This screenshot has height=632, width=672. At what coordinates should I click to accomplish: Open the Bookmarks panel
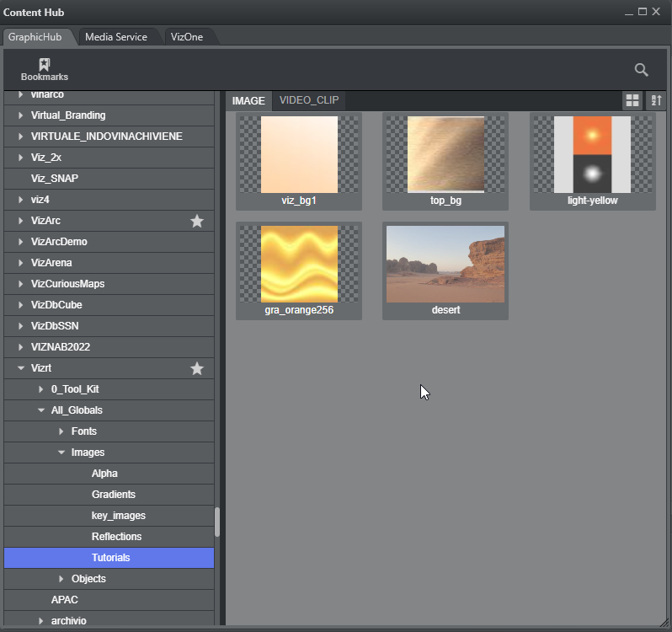coord(44,69)
